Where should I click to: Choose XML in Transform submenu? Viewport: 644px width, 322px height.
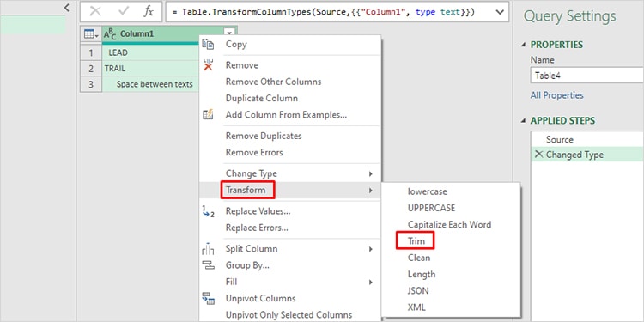point(416,307)
